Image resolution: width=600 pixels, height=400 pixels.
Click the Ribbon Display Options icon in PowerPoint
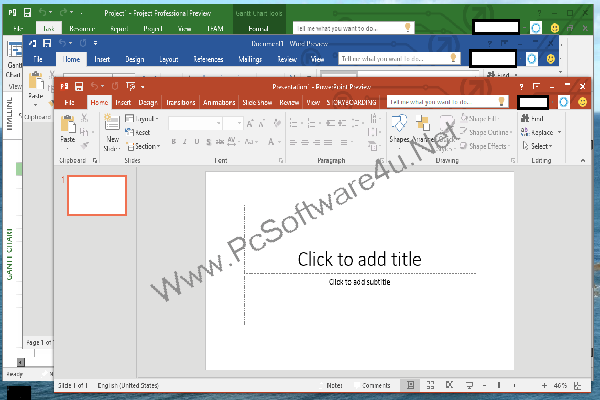(536, 87)
